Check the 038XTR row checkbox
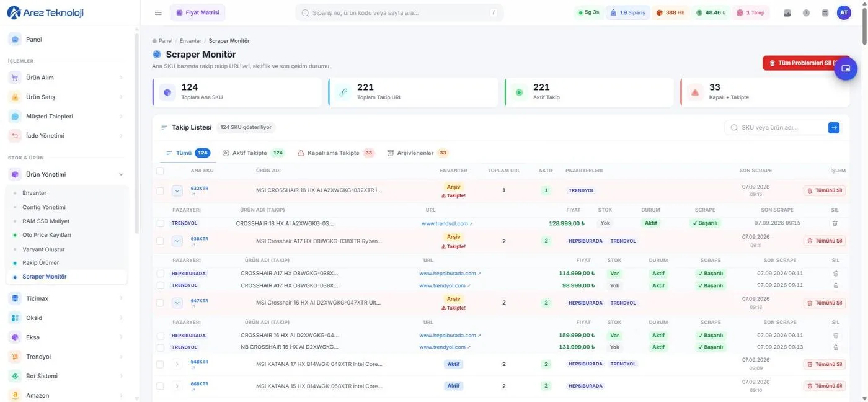The image size is (868, 402). click(x=160, y=241)
